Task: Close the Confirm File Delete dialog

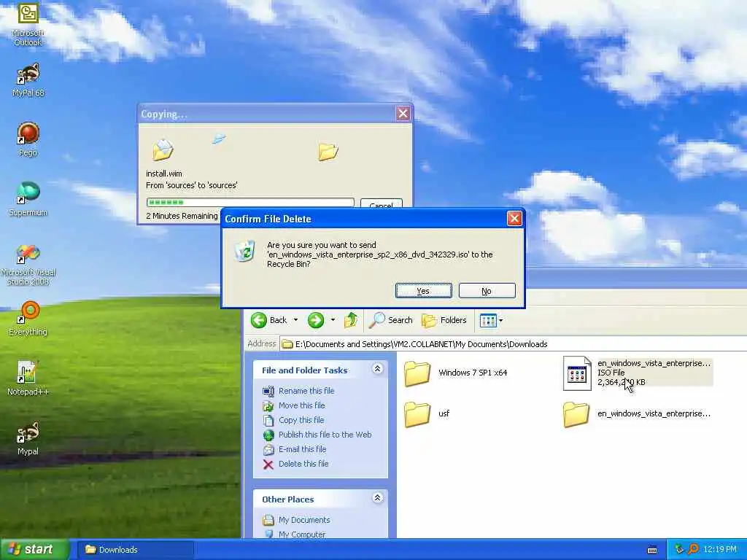Action: [514, 219]
